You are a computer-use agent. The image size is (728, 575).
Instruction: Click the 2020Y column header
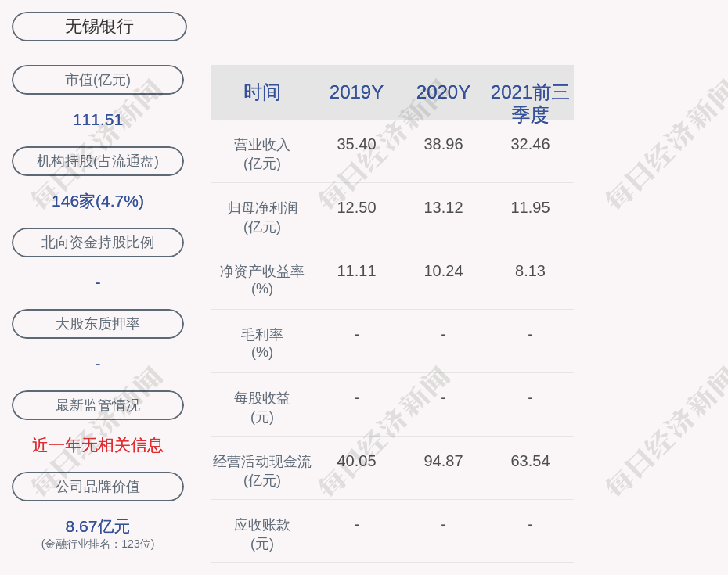[x=443, y=92]
